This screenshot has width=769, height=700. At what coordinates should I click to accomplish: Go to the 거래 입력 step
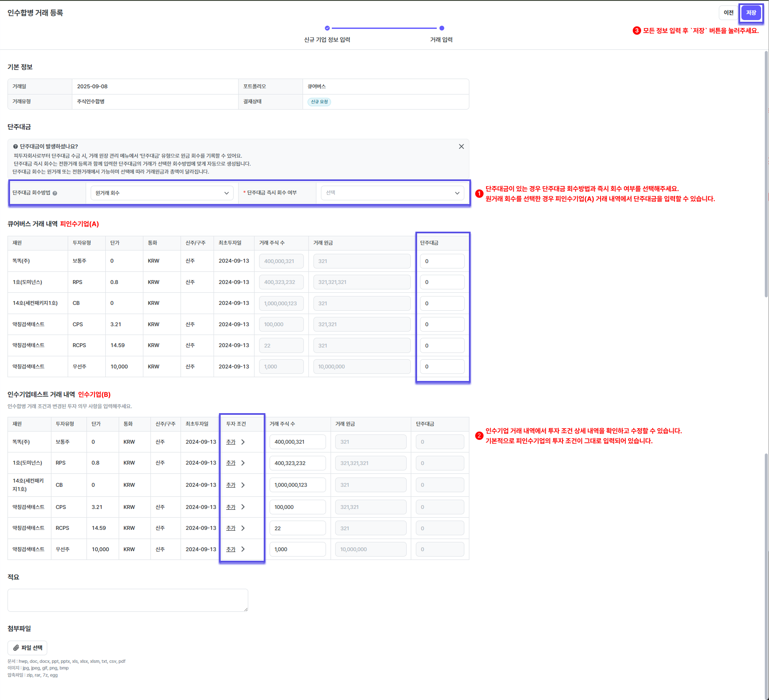[x=441, y=28]
